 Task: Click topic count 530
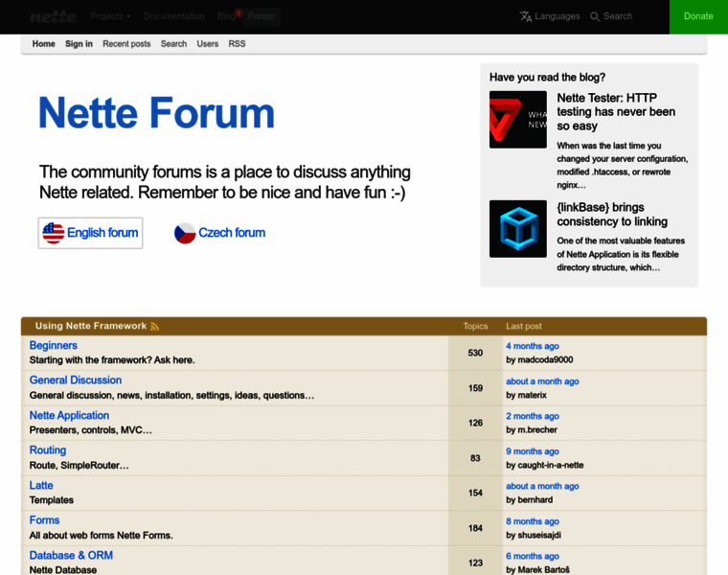click(475, 353)
